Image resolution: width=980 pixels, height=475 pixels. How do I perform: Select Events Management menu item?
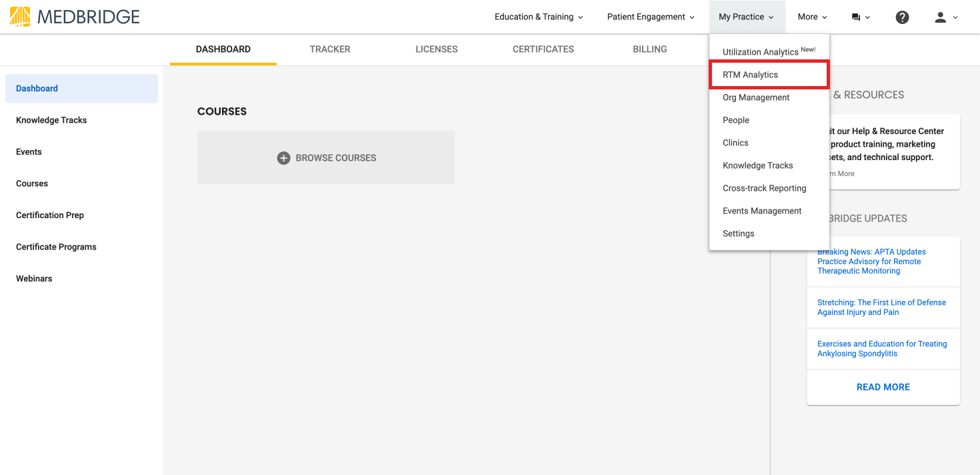pyautogui.click(x=769, y=211)
